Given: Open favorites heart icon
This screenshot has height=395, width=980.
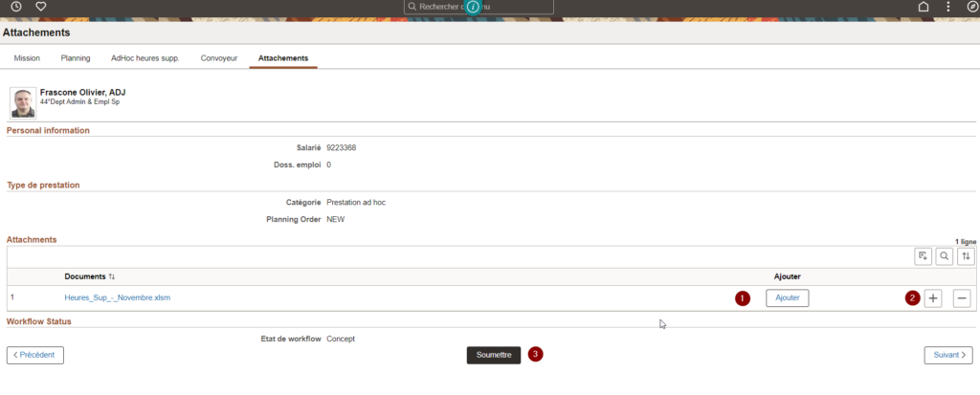Looking at the screenshot, I should click(41, 7).
